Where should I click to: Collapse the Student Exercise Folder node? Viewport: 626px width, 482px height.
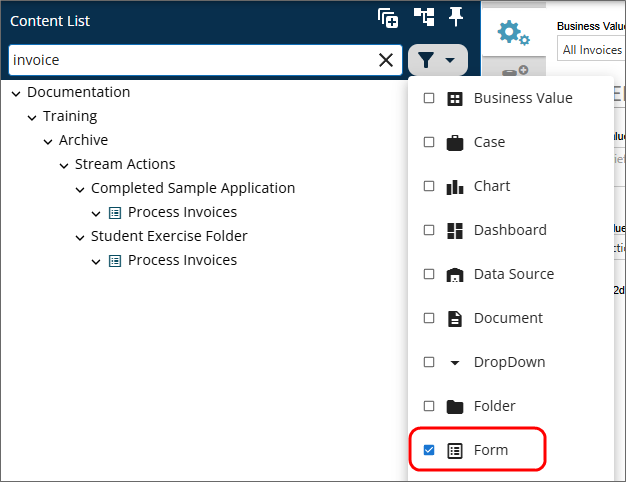pos(81,237)
